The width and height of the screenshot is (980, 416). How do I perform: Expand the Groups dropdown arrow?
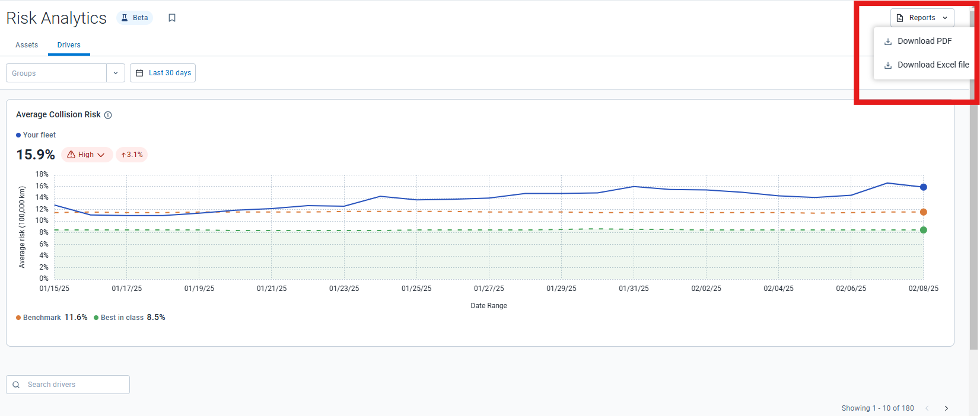pyautogui.click(x=116, y=73)
